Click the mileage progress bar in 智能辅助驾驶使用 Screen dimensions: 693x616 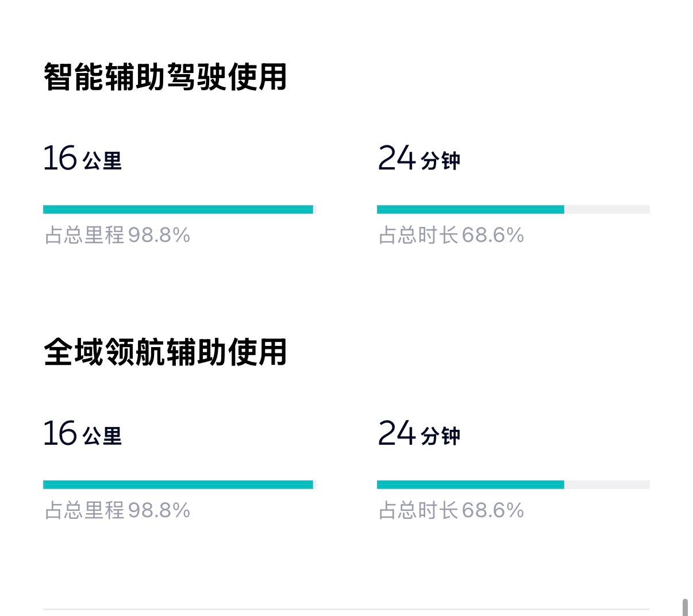178,210
